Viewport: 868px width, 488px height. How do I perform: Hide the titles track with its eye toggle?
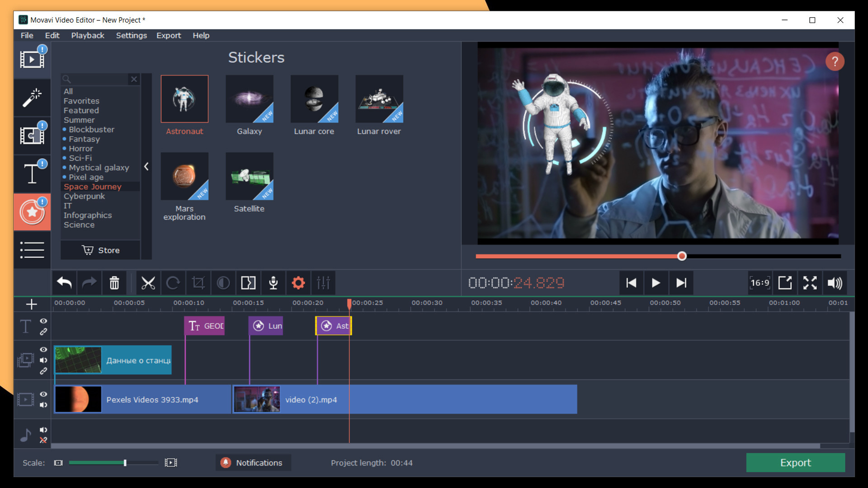point(43,321)
